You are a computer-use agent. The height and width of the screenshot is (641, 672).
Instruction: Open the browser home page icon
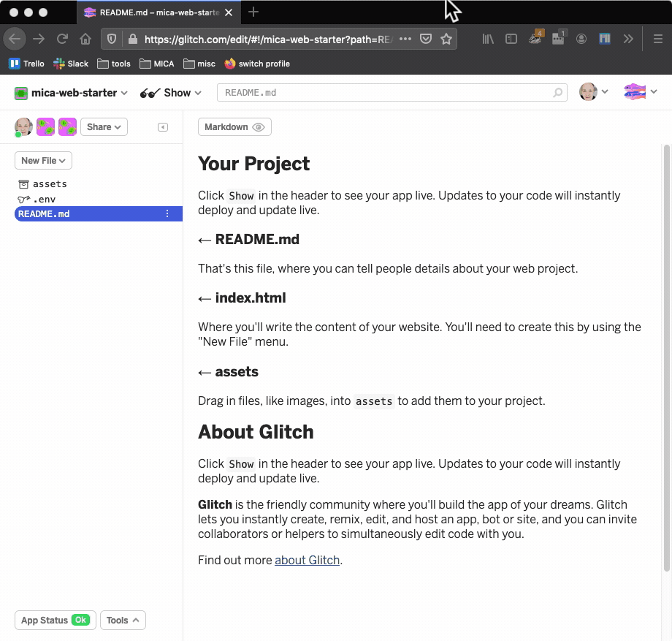(x=85, y=39)
